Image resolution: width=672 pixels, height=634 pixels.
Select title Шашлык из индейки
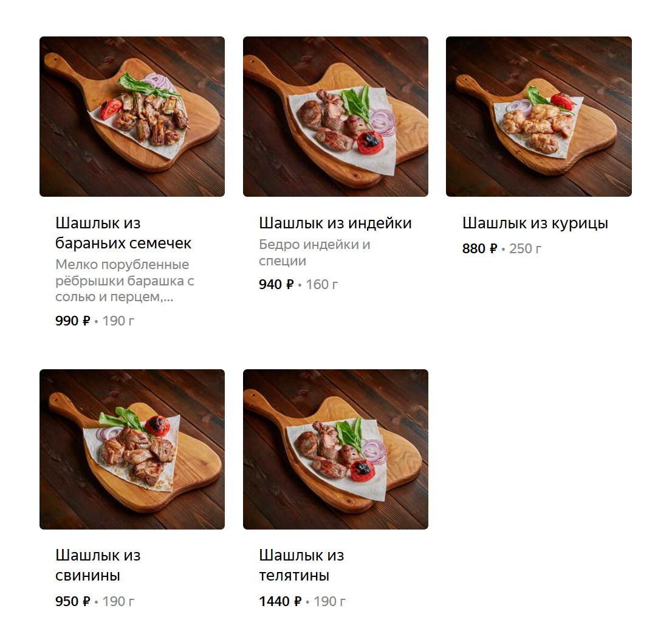pyautogui.click(x=335, y=223)
